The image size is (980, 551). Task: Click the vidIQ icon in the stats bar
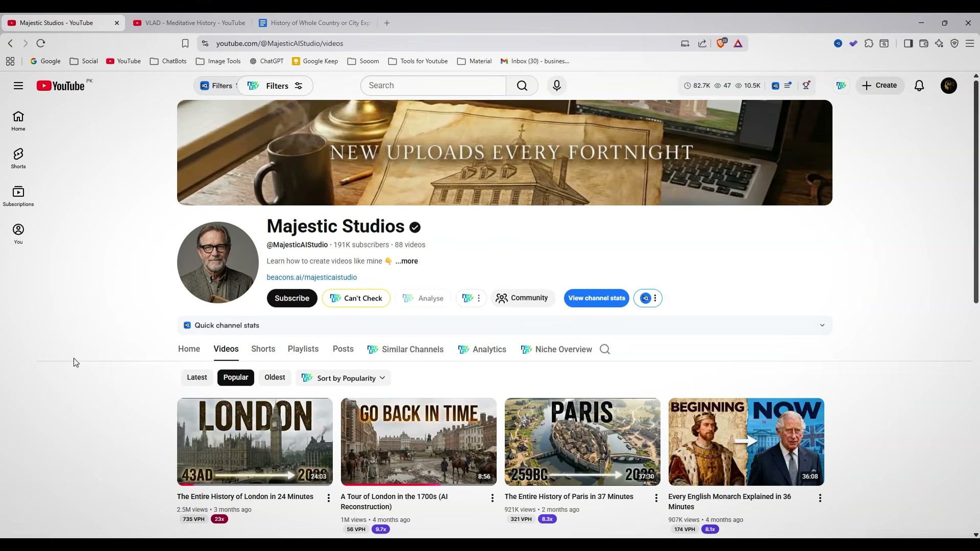coord(775,86)
